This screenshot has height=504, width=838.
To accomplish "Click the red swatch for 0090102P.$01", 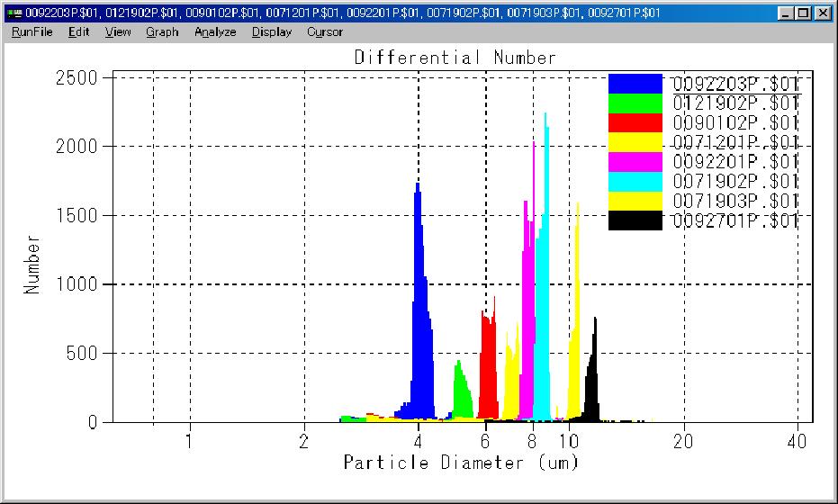I will tap(635, 123).
